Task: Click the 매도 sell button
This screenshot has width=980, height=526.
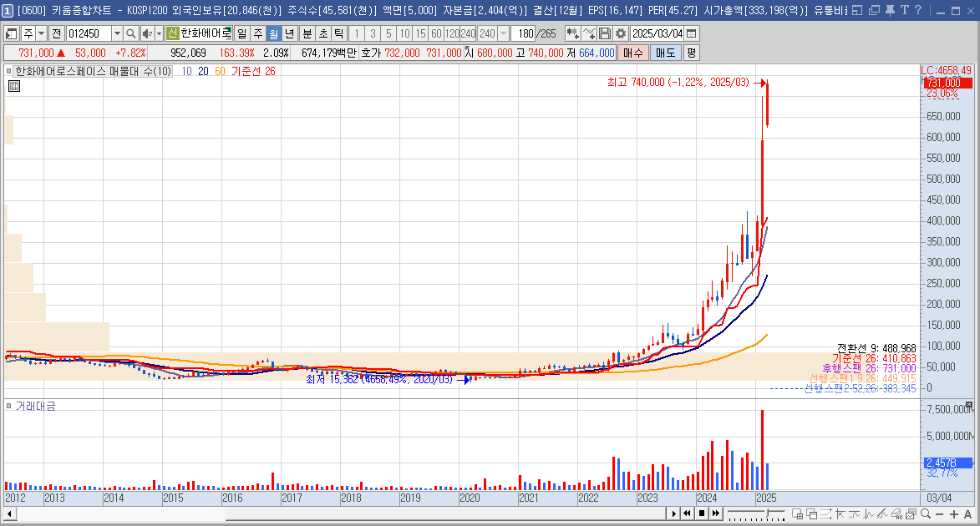Action: (x=665, y=53)
